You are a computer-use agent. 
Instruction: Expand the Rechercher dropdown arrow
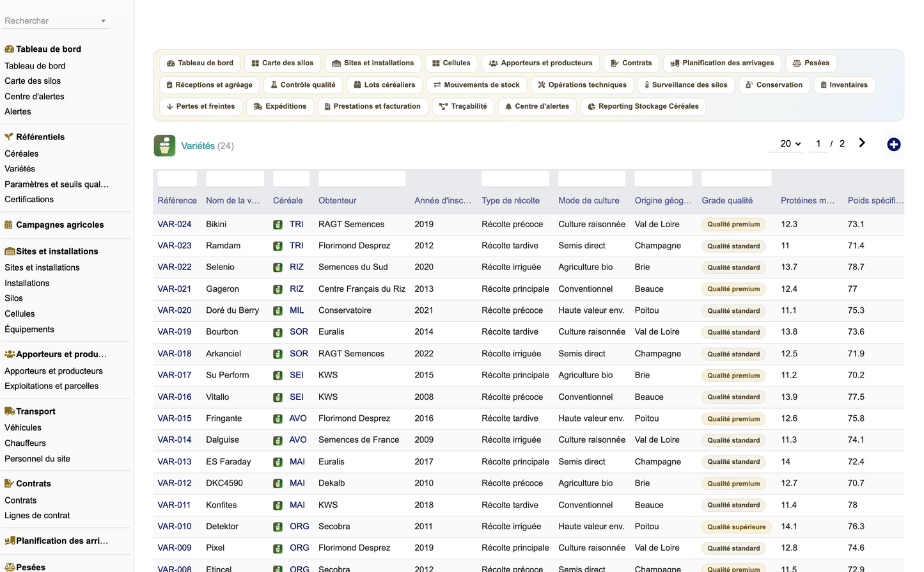click(x=103, y=21)
